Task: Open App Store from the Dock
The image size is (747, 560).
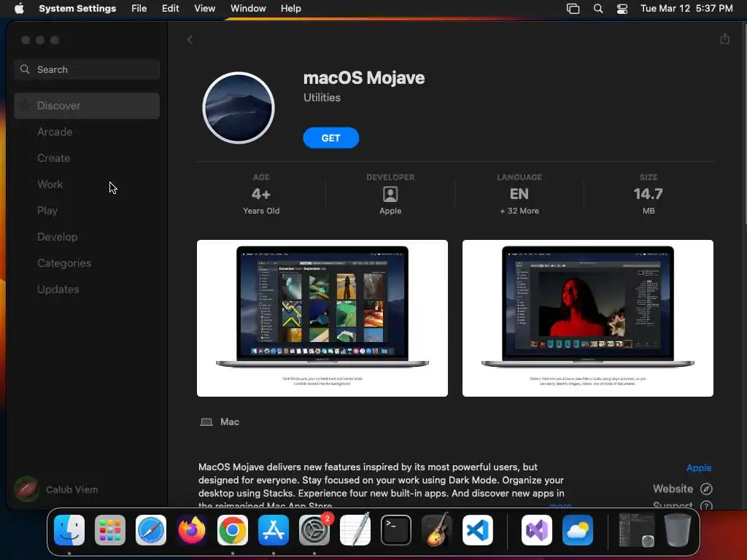Action: point(274,530)
